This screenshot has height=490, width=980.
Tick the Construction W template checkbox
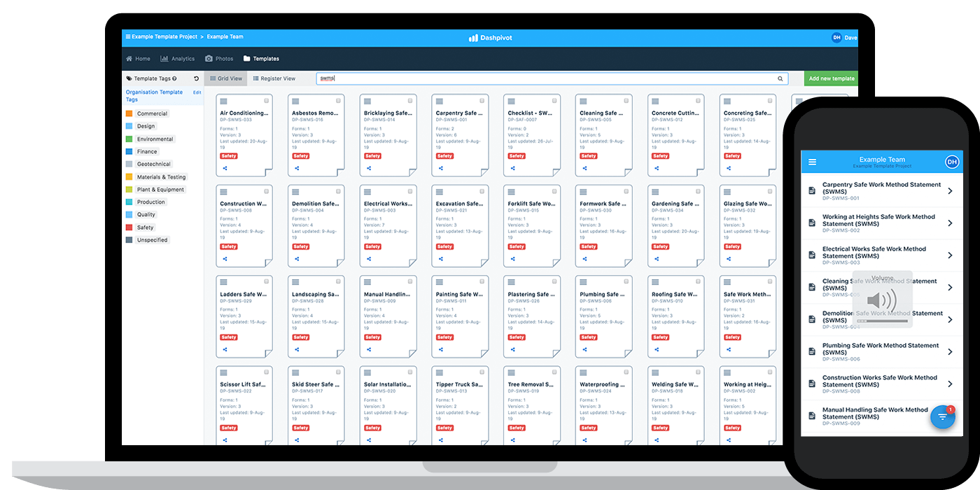[x=266, y=192]
